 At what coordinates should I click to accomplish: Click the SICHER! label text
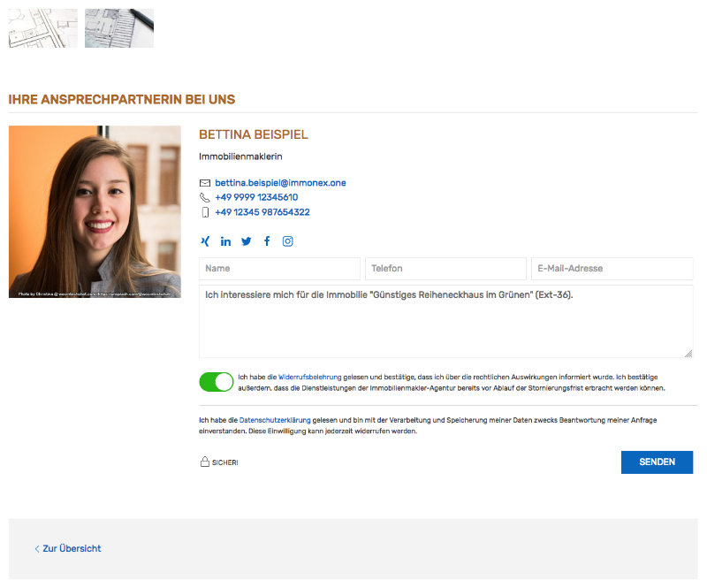(225, 462)
